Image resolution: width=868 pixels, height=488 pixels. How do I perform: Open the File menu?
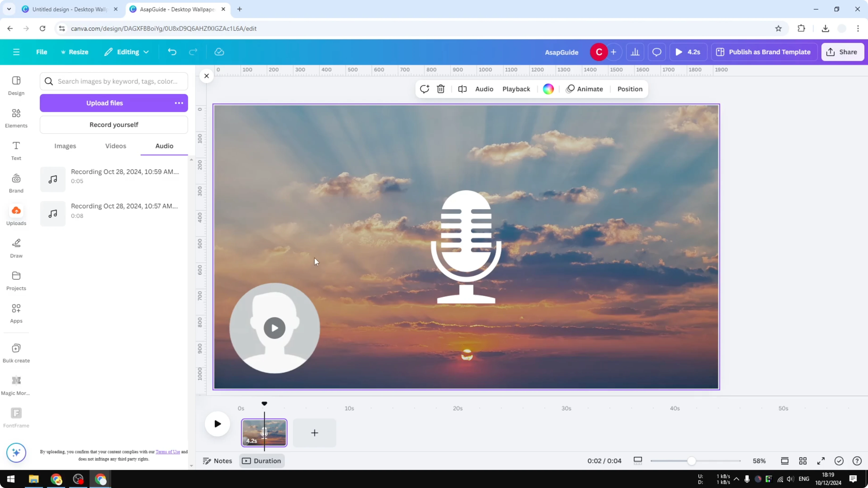(42, 52)
